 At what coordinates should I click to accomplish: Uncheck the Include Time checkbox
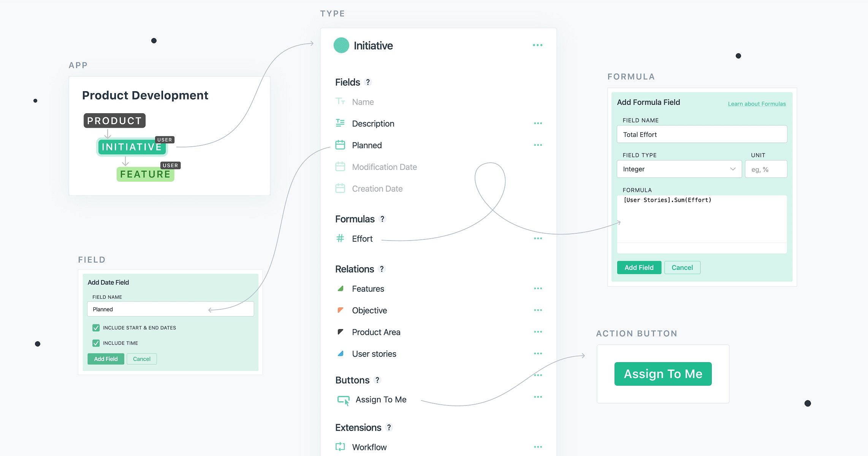click(x=96, y=343)
